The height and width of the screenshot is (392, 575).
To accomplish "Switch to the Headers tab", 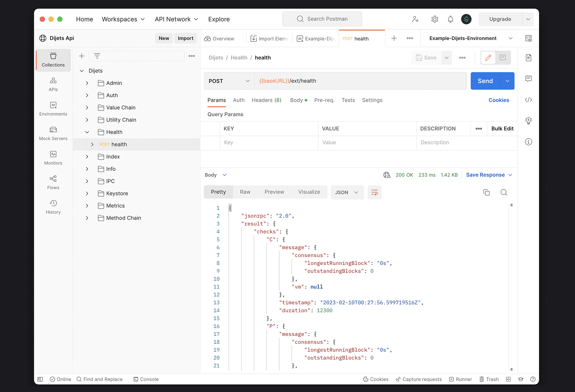I will (266, 100).
